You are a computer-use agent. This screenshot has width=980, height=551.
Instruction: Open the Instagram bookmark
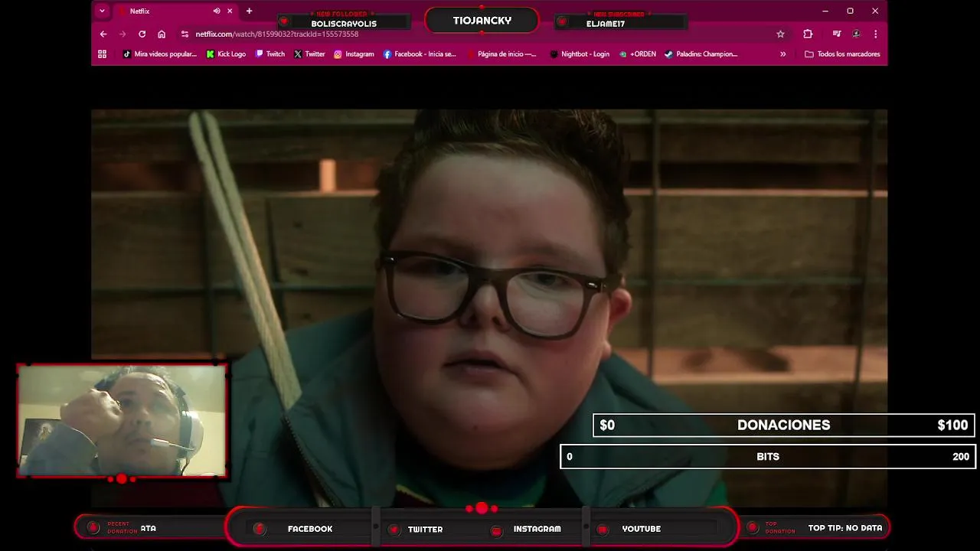(x=354, y=54)
